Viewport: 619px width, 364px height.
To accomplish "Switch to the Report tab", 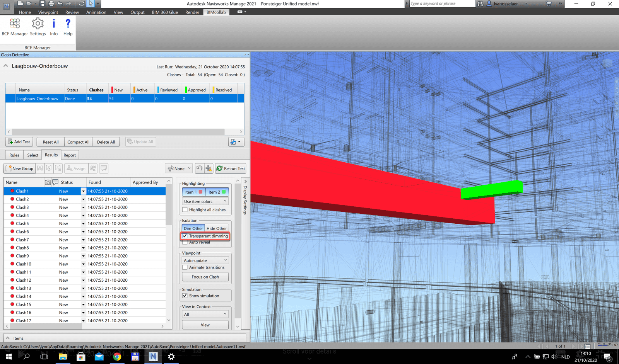I will point(70,155).
